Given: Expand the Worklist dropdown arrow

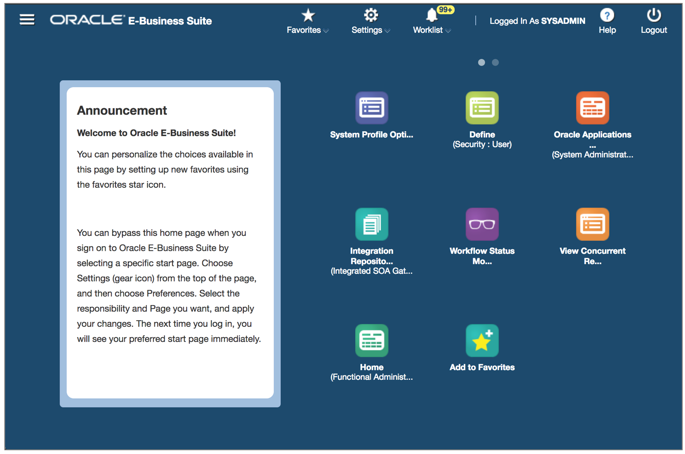Looking at the screenshot, I should tap(448, 31).
